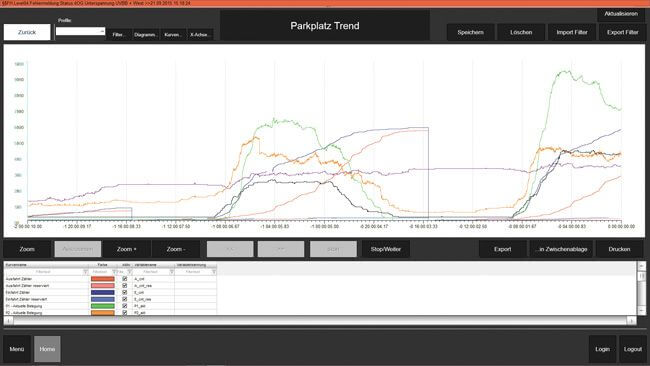Click the horizontal scrollbar's left arrow
The height and width of the screenshot is (366, 650).
8,320
